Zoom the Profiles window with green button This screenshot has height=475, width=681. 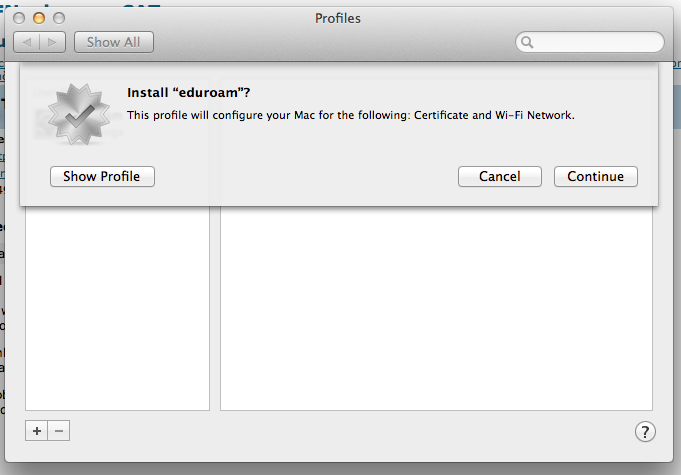tap(58, 18)
